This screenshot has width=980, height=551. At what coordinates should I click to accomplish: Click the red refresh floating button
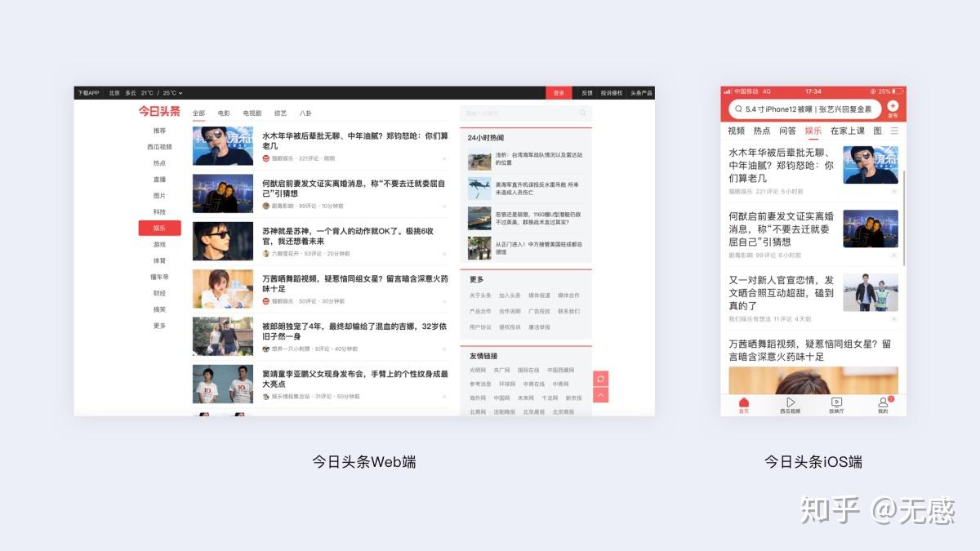pyautogui.click(x=601, y=379)
